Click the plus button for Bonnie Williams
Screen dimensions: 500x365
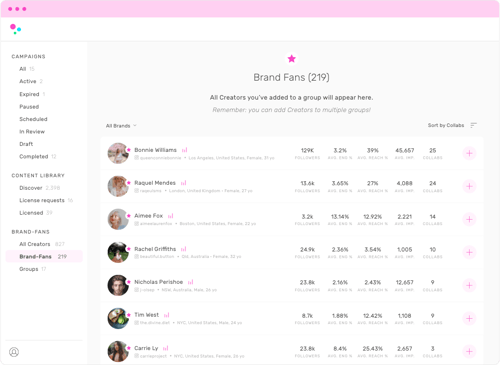(x=469, y=153)
